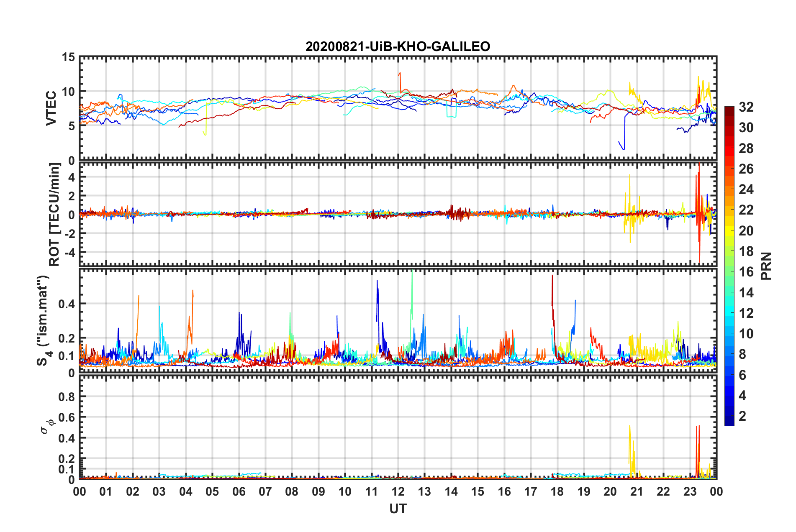Select the "8" tick on the PRN colorbar

click(742, 354)
